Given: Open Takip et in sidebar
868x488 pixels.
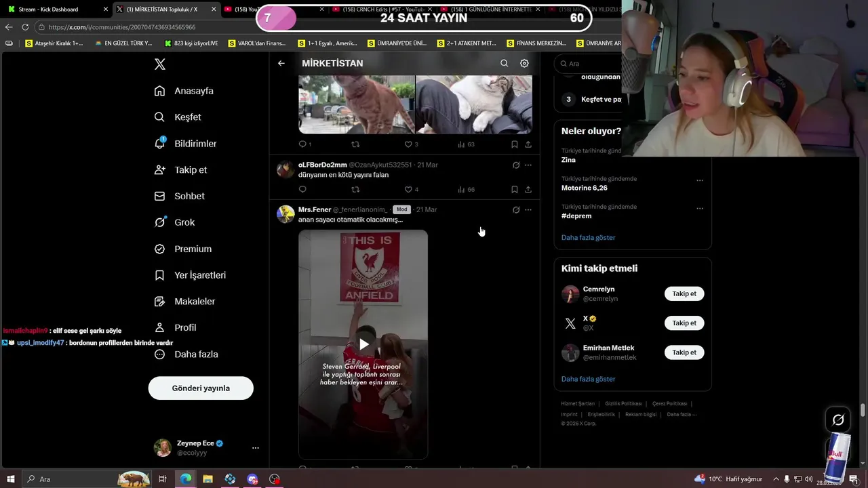Looking at the screenshot, I should pyautogui.click(x=180, y=170).
